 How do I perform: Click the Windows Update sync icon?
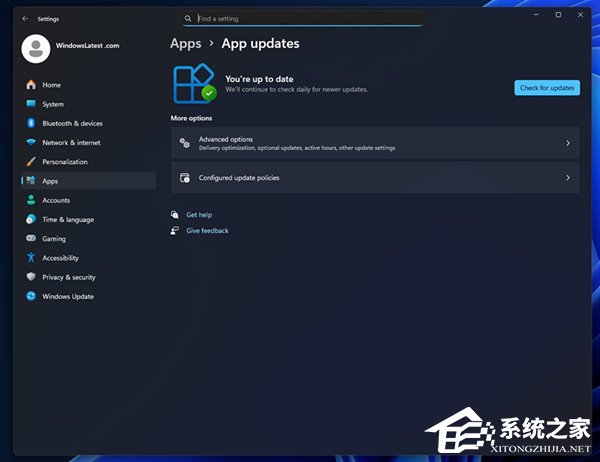coord(31,296)
